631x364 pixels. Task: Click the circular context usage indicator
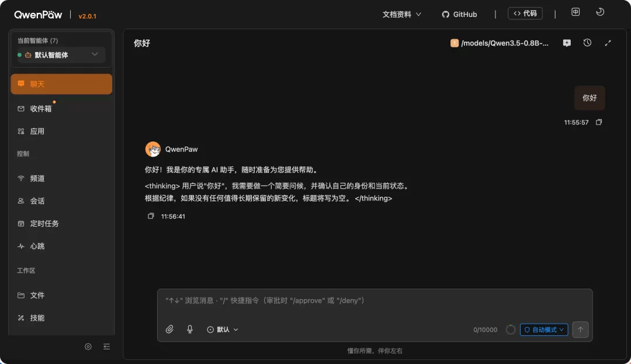pos(510,330)
